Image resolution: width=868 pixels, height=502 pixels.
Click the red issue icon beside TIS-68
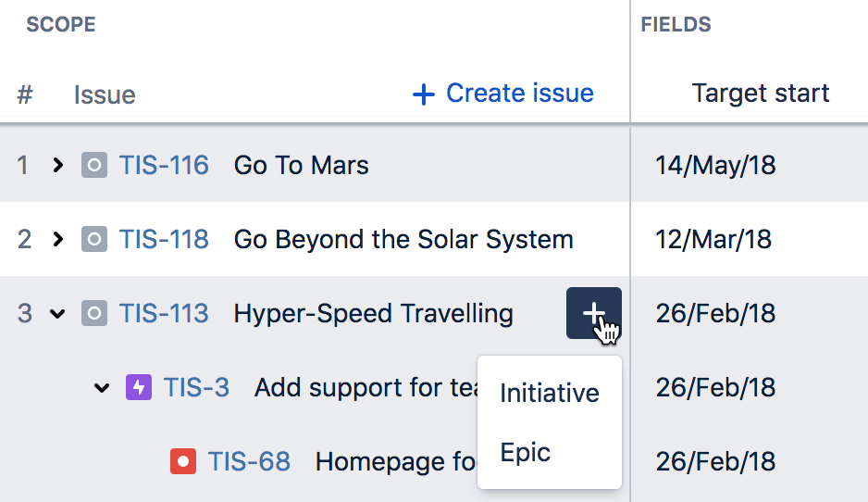pyautogui.click(x=182, y=461)
